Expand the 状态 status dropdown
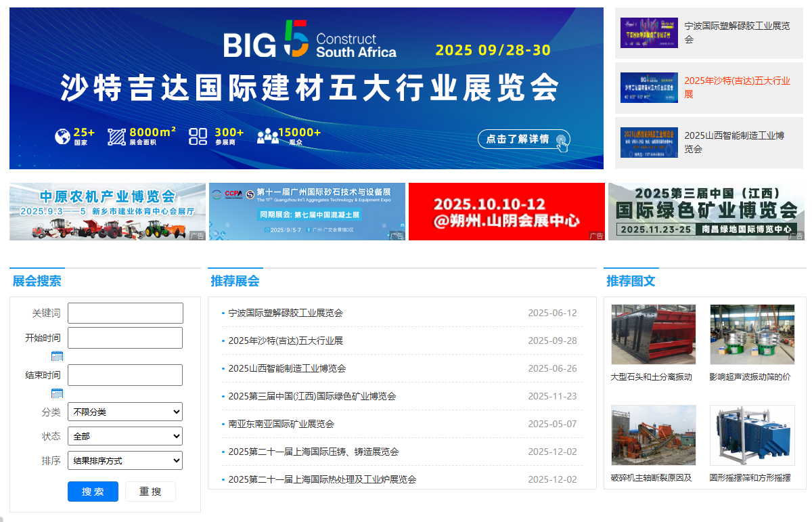The height and width of the screenshot is (522, 812). coord(125,436)
